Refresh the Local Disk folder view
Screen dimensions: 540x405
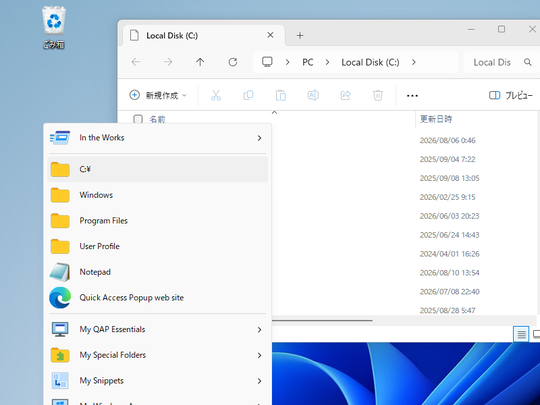click(x=233, y=62)
